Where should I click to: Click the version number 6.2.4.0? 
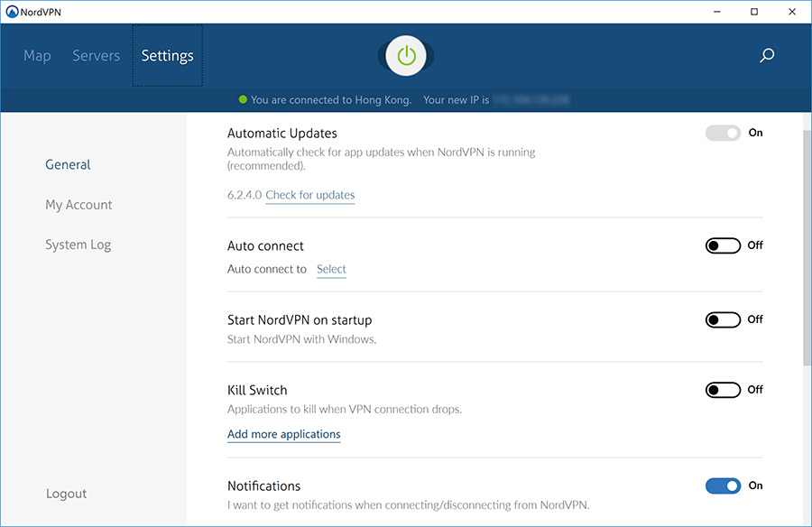click(x=245, y=195)
